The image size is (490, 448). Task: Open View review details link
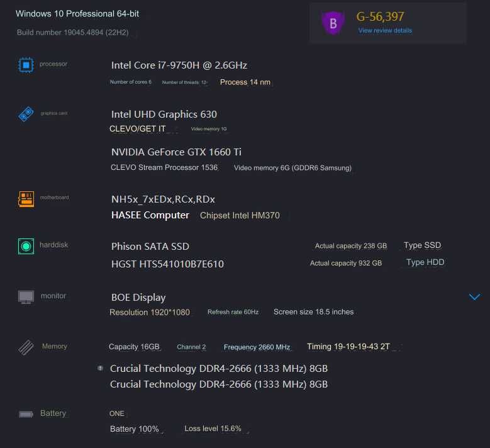[x=385, y=31]
